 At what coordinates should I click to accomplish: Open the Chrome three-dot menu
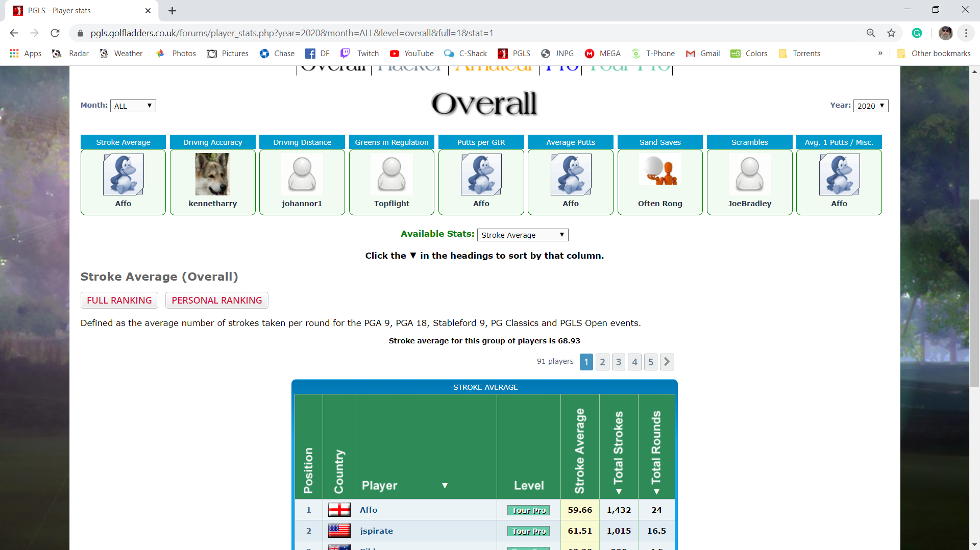coord(966,33)
